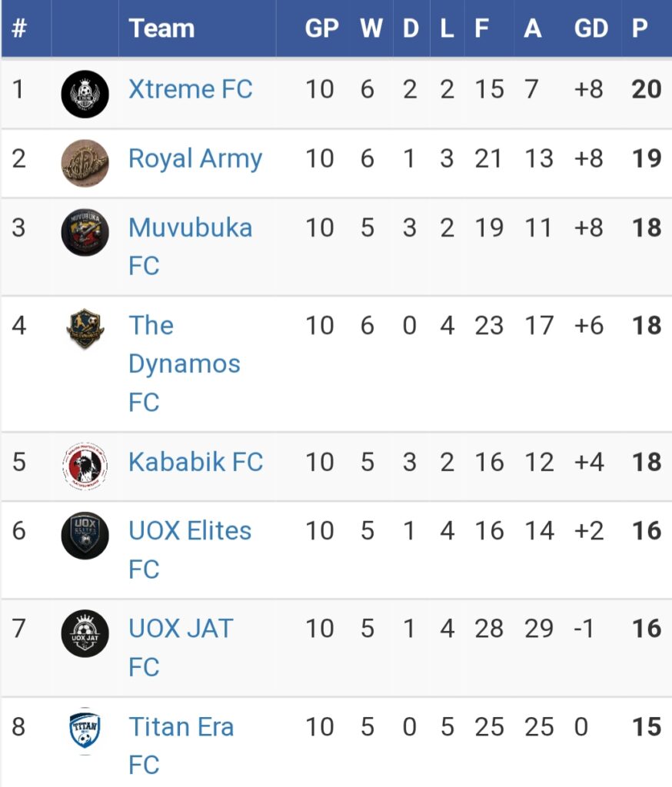Click the P points column header
Image resolution: width=672 pixels, height=787 pixels.
point(640,28)
